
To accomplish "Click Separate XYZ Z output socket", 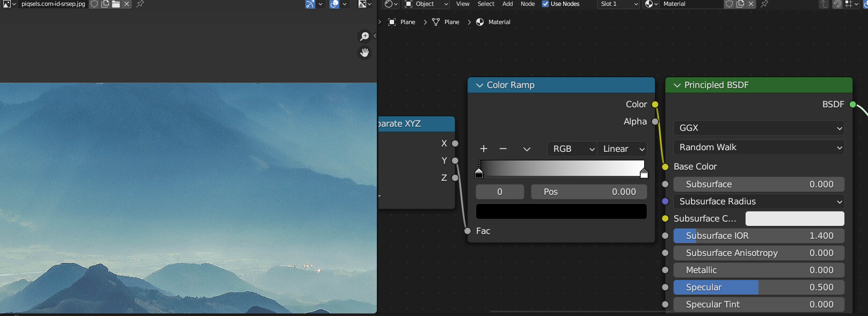I will 455,178.
